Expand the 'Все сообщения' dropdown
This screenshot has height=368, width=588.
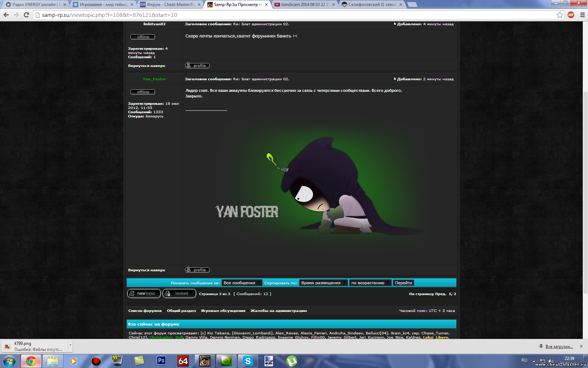[x=242, y=283]
